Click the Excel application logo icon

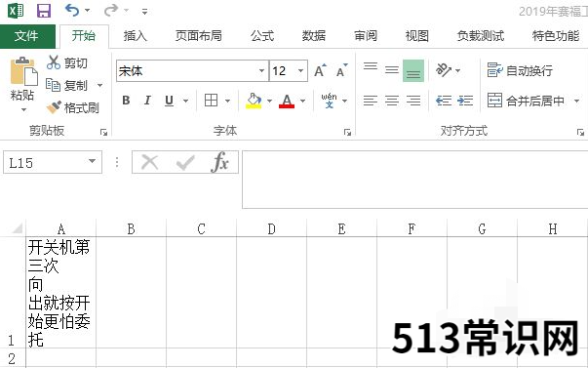16,11
